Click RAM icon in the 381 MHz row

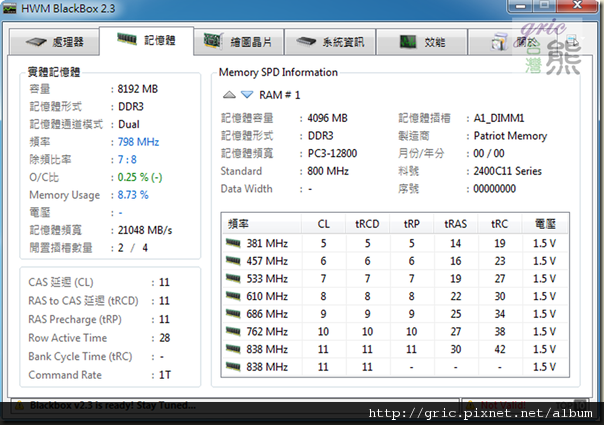233,243
